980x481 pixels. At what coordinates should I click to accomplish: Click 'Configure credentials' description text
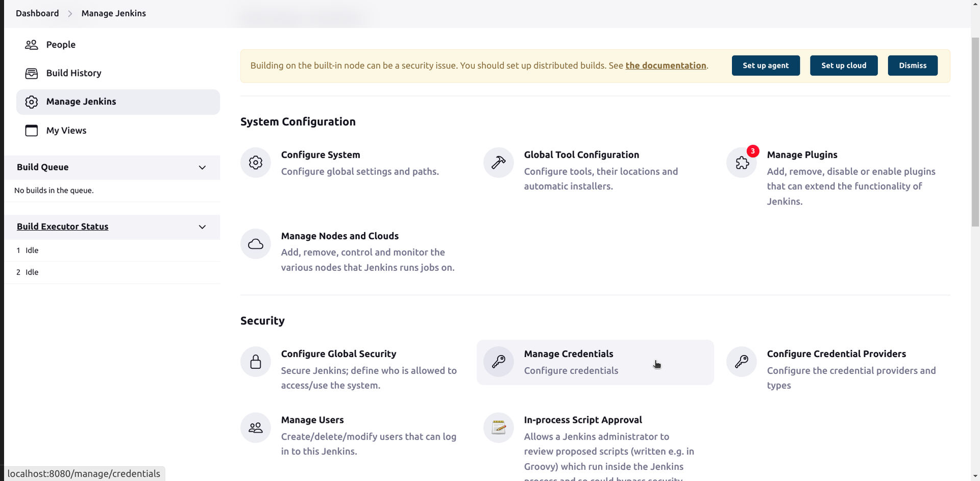[x=571, y=371]
